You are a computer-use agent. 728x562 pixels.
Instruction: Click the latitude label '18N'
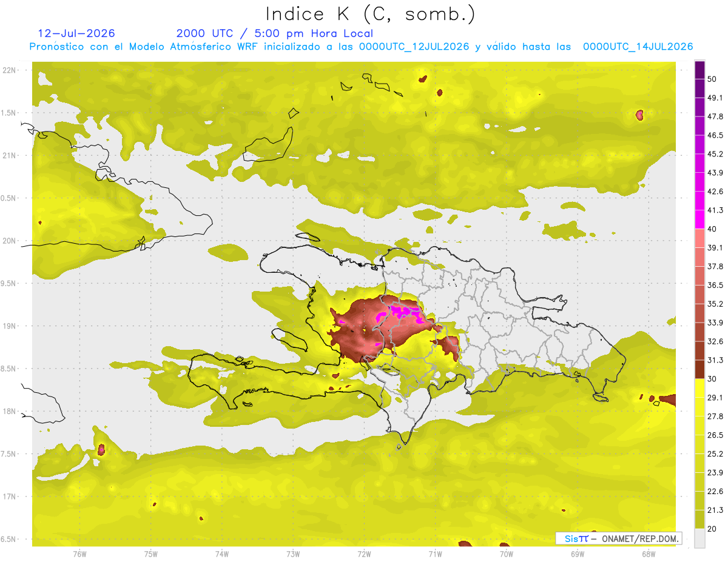(x=9, y=412)
